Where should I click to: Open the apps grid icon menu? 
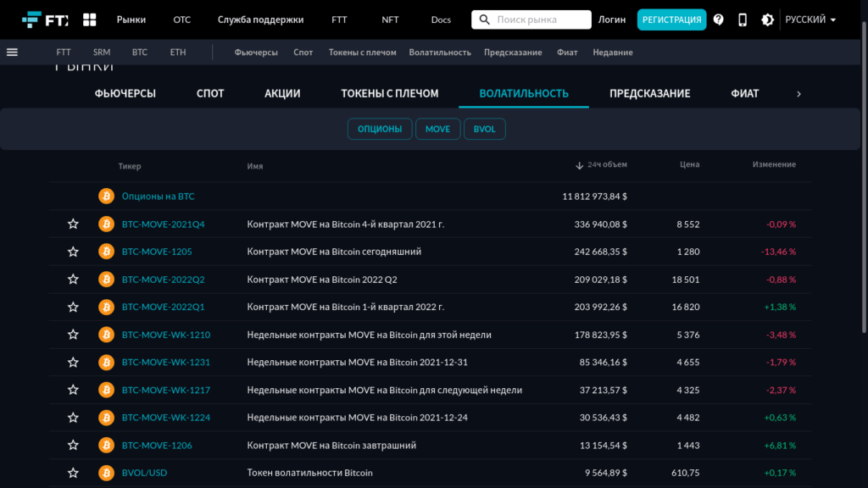(89, 19)
